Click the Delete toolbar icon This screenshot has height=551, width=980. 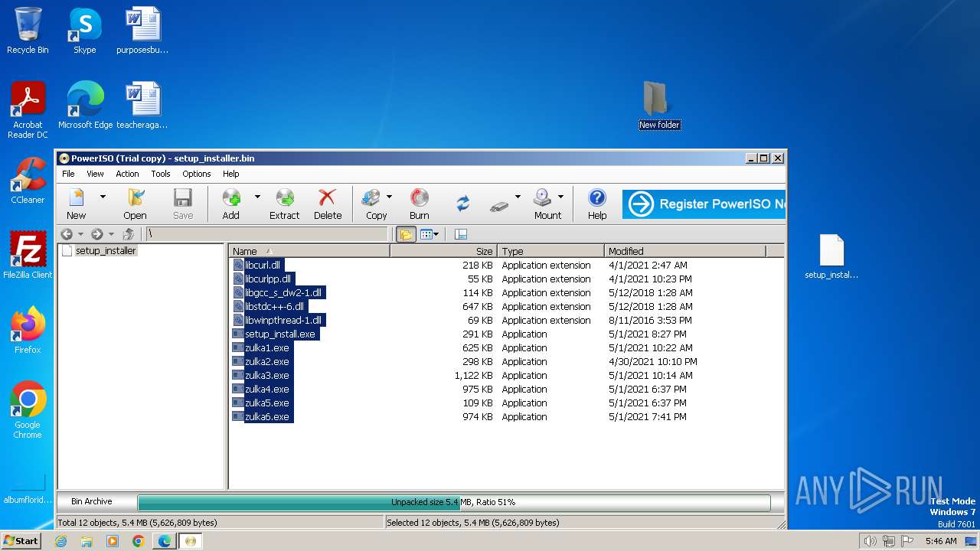(328, 204)
